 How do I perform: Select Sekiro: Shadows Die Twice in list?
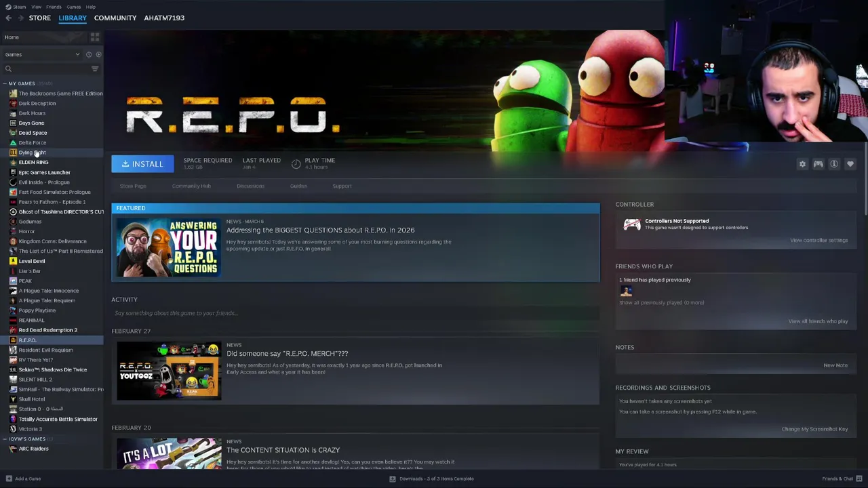(x=52, y=369)
